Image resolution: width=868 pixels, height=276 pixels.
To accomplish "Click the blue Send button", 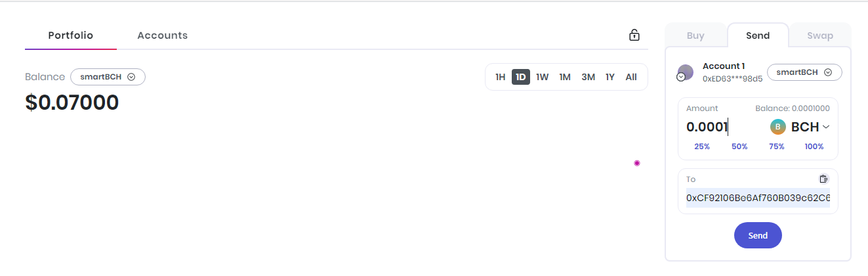I will point(758,235).
